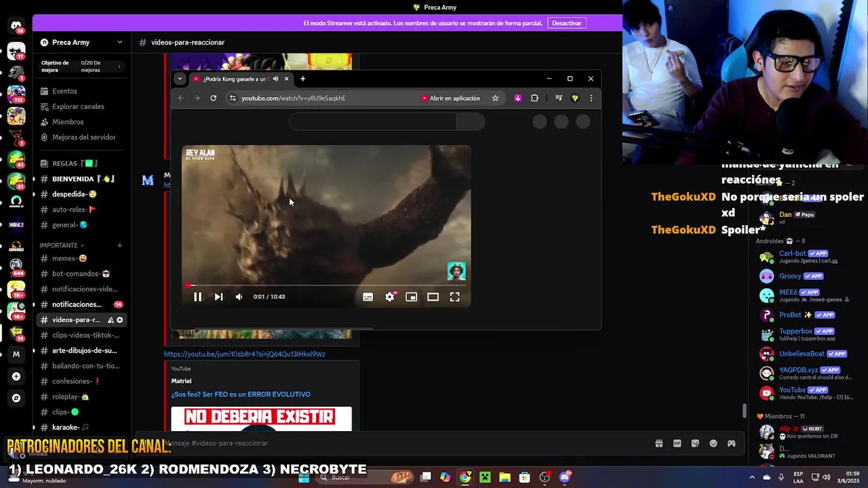Enter fullscreen on the YouTube player

coord(454,297)
